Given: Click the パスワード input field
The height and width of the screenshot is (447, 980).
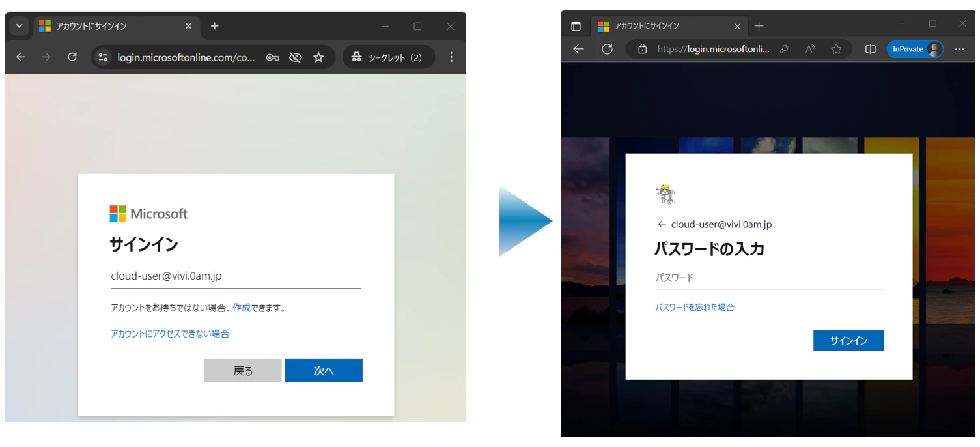Looking at the screenshot, I should tap(769, 278).
